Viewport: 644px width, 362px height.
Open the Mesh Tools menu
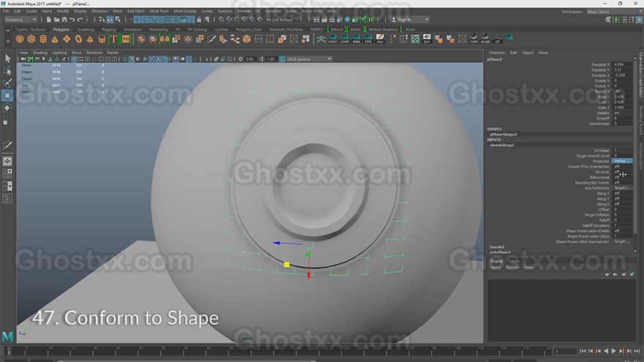pos(159,11)
